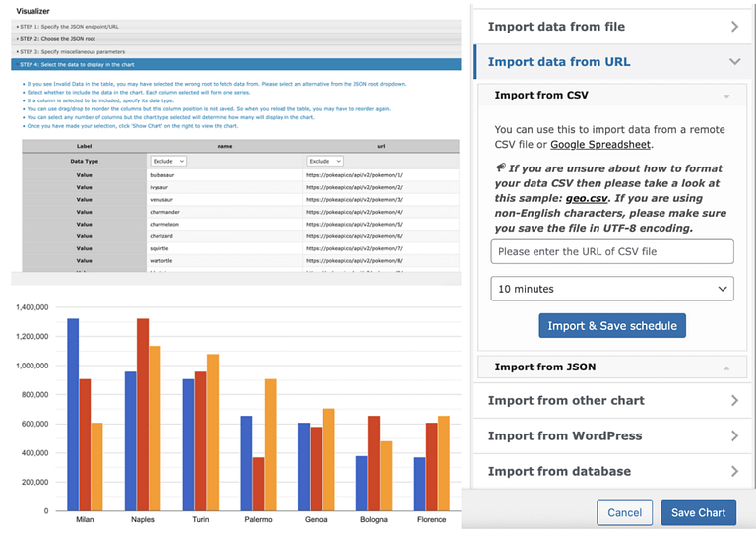Click the Cancel button

point(624,512)
